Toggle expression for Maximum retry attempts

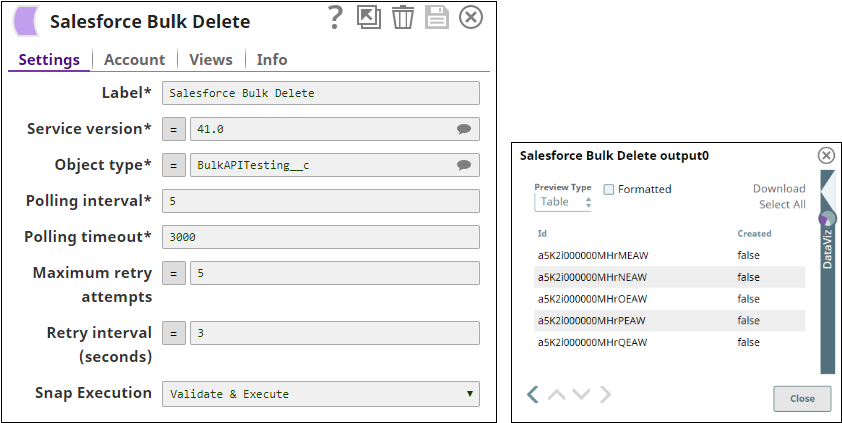(173, 273)
